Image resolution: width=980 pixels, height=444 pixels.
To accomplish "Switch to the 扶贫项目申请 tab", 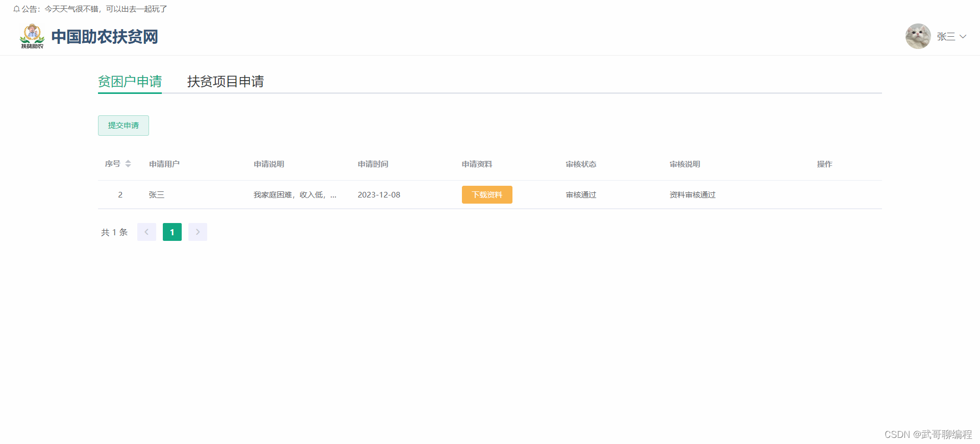I will pyautogui.click(x=226, y=82).
